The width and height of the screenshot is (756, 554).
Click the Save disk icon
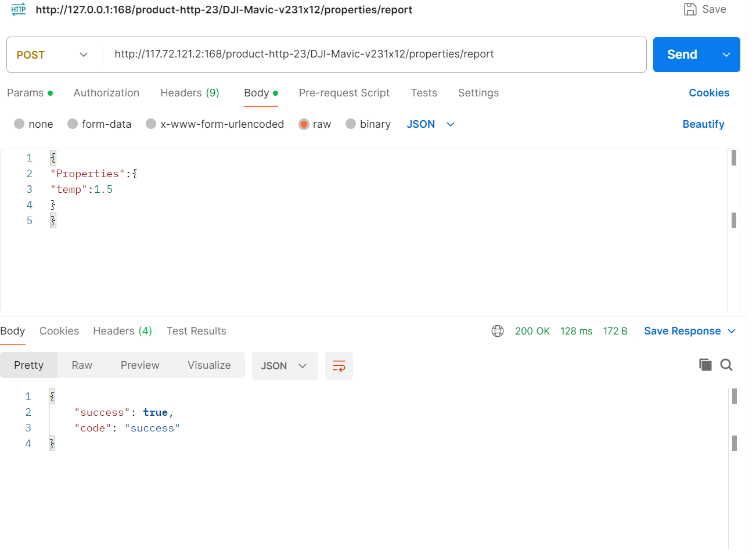click(690, 9)
